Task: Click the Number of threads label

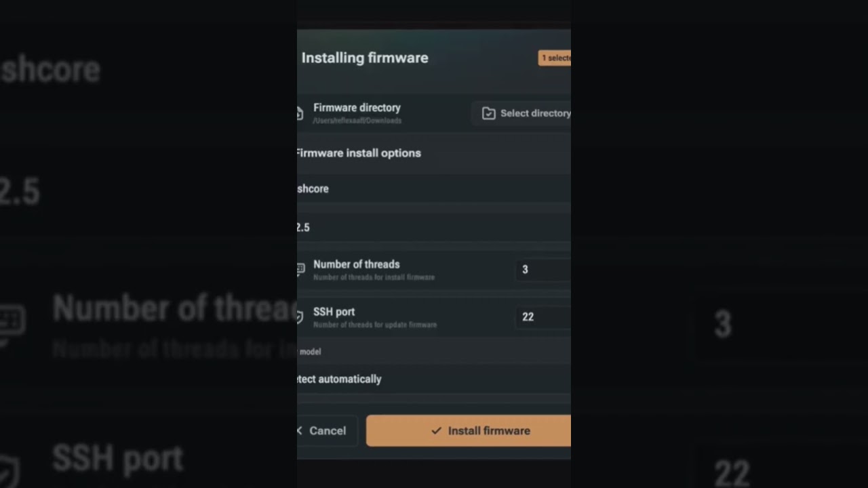Action: click(357, 264)
